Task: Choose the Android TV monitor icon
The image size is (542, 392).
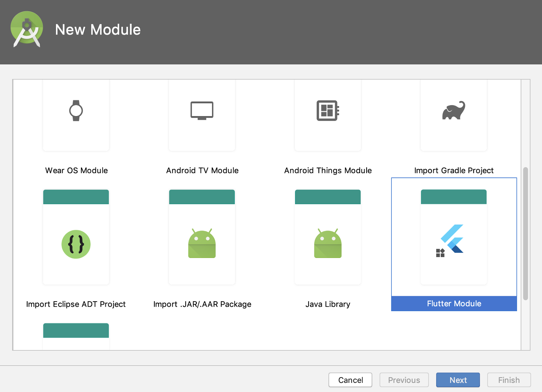Action: point(202,110)
